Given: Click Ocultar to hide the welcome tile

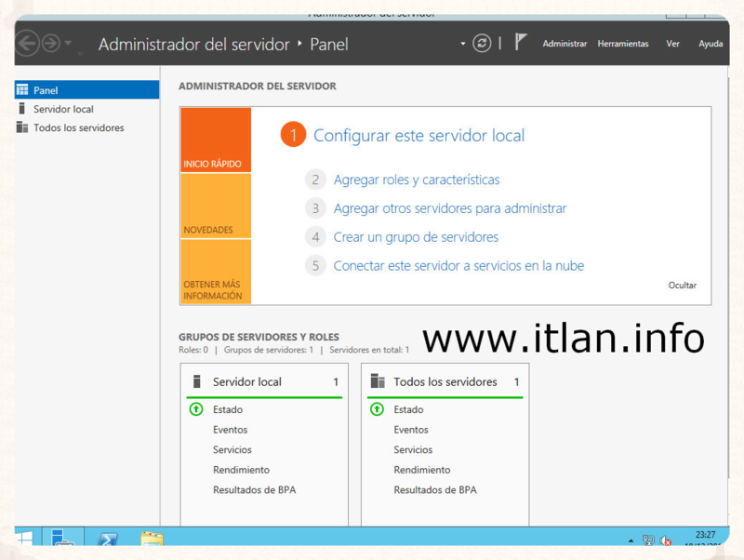Looking at the screenshot, I should 682,286.
